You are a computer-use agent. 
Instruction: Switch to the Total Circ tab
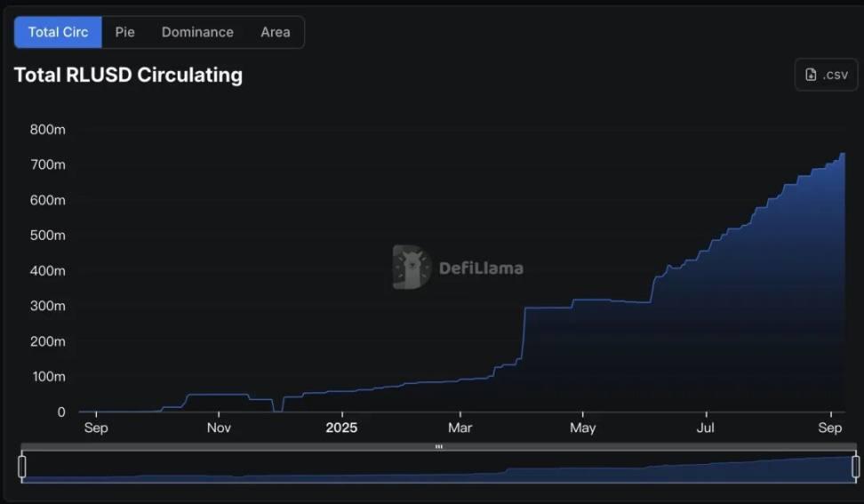click(58, 32)
